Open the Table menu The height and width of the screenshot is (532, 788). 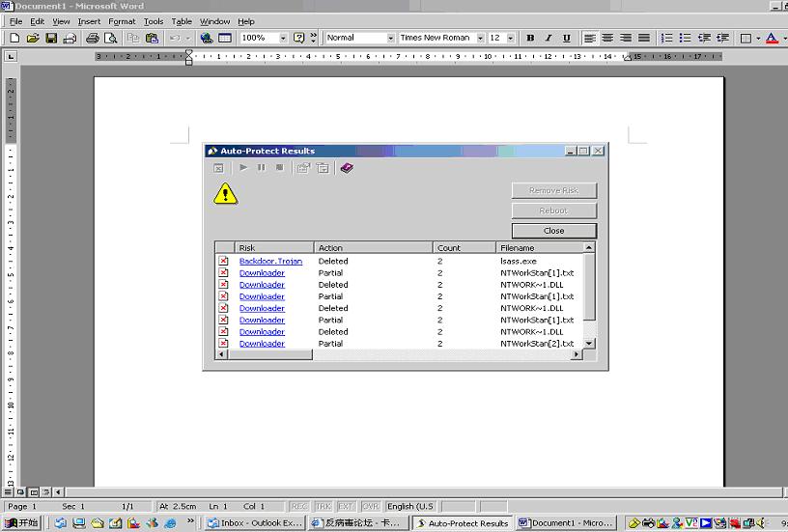coord(182,21)
